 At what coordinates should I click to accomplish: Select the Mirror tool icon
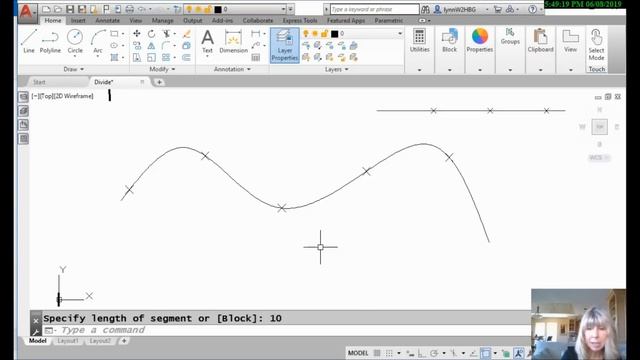point(151,45)
